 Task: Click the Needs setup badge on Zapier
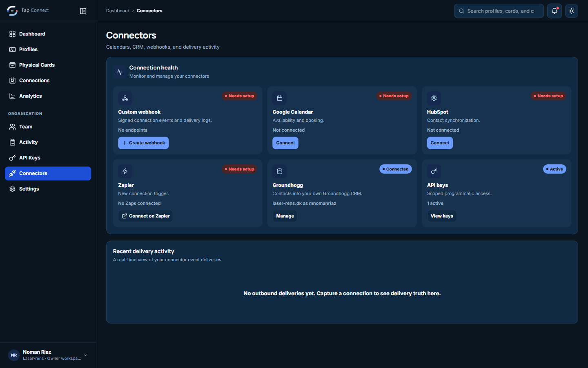point(240,169)
